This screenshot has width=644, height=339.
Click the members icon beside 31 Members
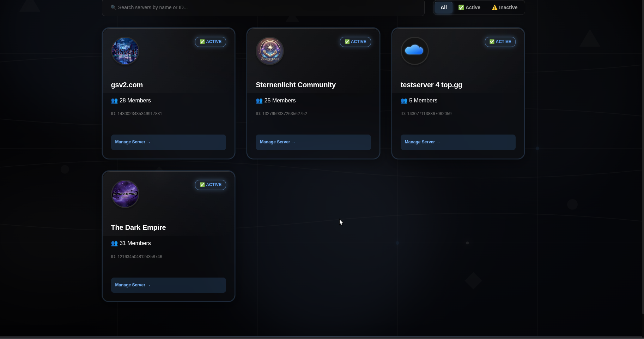[114, 244]
